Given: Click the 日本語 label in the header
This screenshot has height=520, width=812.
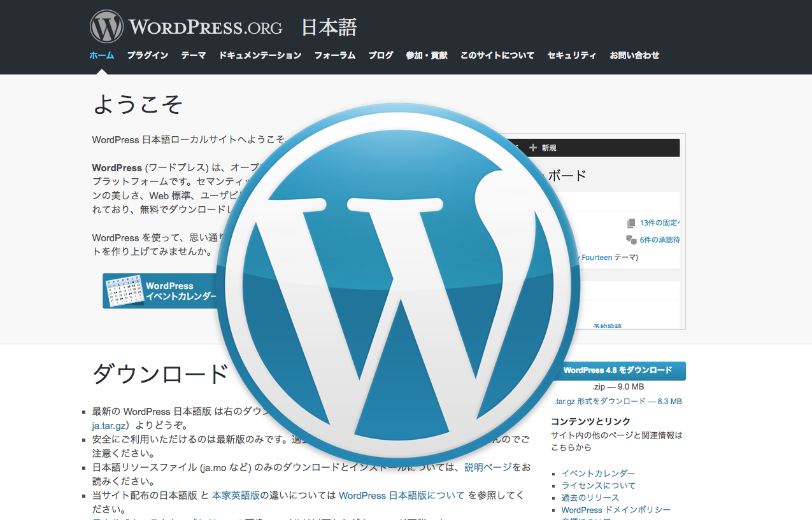Looking at the screenshot, I should [x=330, y=27].
